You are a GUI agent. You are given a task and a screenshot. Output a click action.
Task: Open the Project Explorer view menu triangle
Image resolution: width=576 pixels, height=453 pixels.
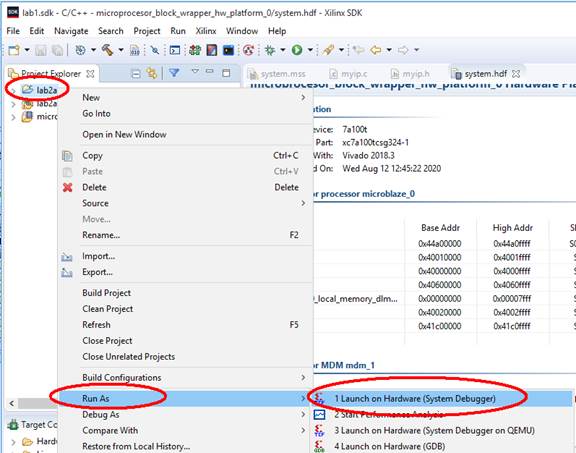[195, 72]
